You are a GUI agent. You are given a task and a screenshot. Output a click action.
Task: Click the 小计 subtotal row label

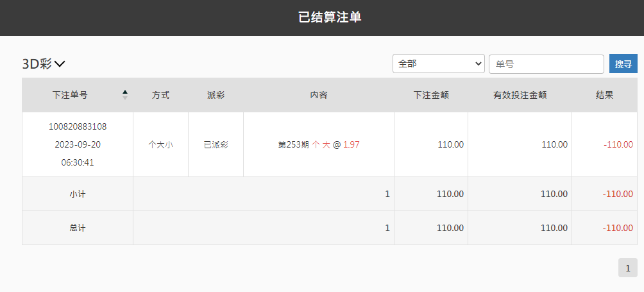(x=78, y=194)
